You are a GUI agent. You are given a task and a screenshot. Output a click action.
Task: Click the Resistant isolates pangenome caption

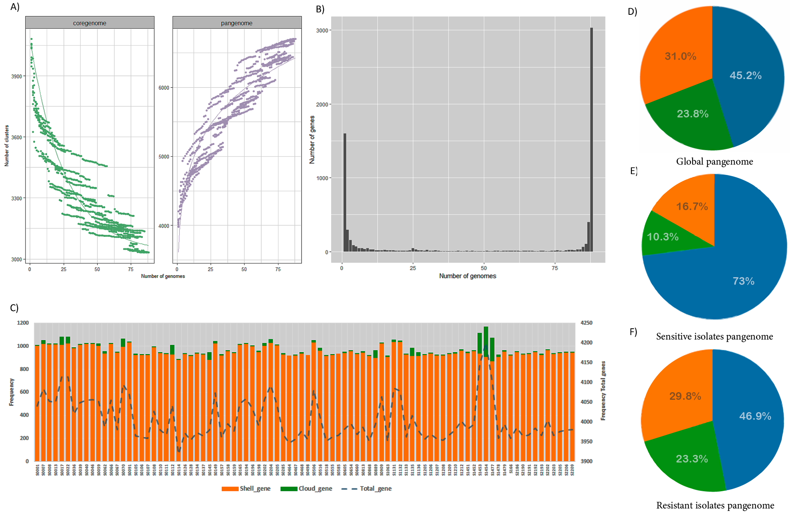tap(715, 506)
